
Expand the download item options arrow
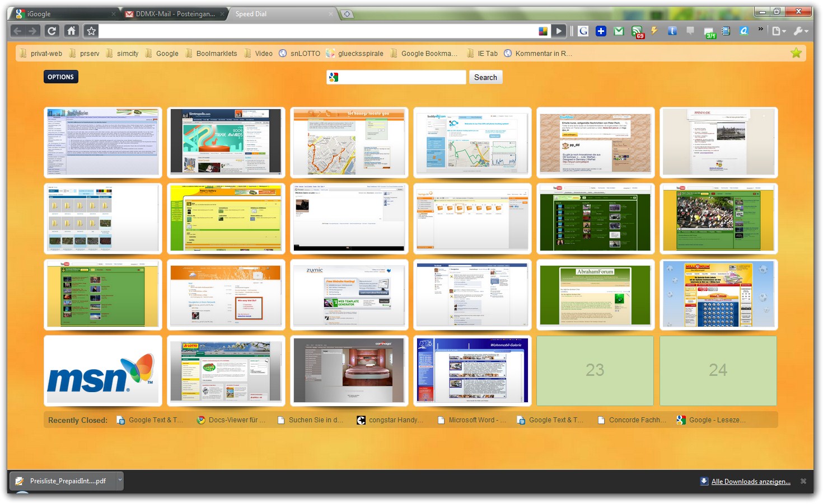click(119, 480)
